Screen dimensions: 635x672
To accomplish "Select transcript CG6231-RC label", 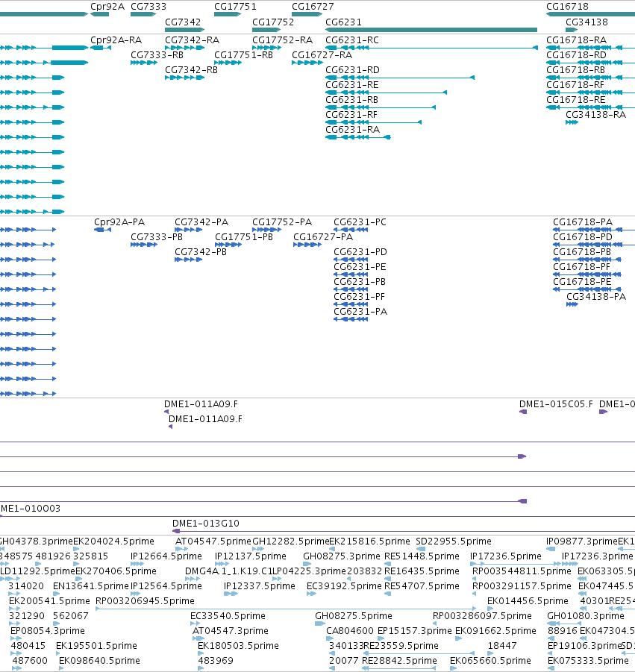I will pos(352,40).
